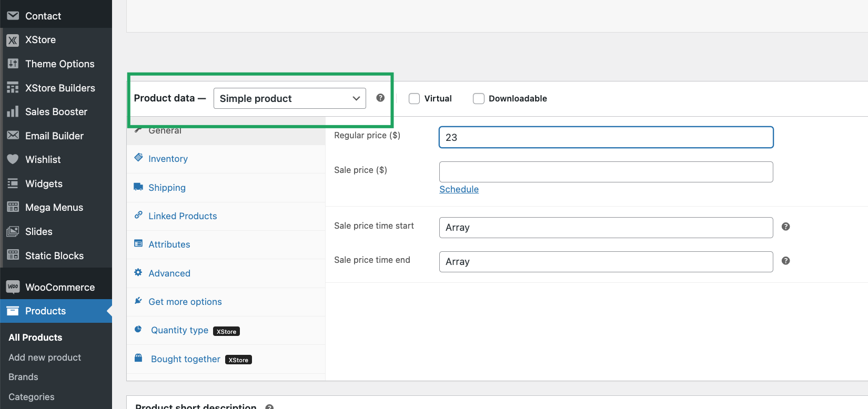Switch to the Shipping tab
This screenshot has height=409, width=868.
pos(226,188)
